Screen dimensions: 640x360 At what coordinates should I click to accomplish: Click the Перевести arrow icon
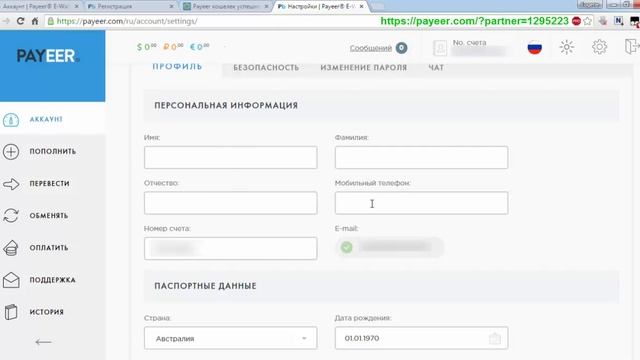coord(11,184)
